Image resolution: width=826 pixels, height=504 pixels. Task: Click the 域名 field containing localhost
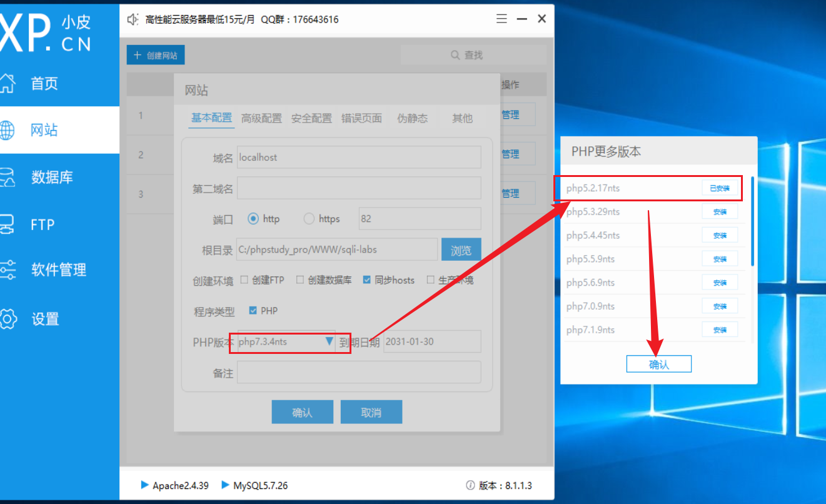(359, 158)
